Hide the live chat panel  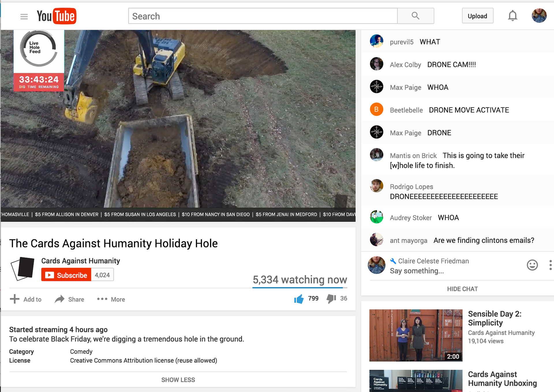pyautogui.click(x=462, y=289)
